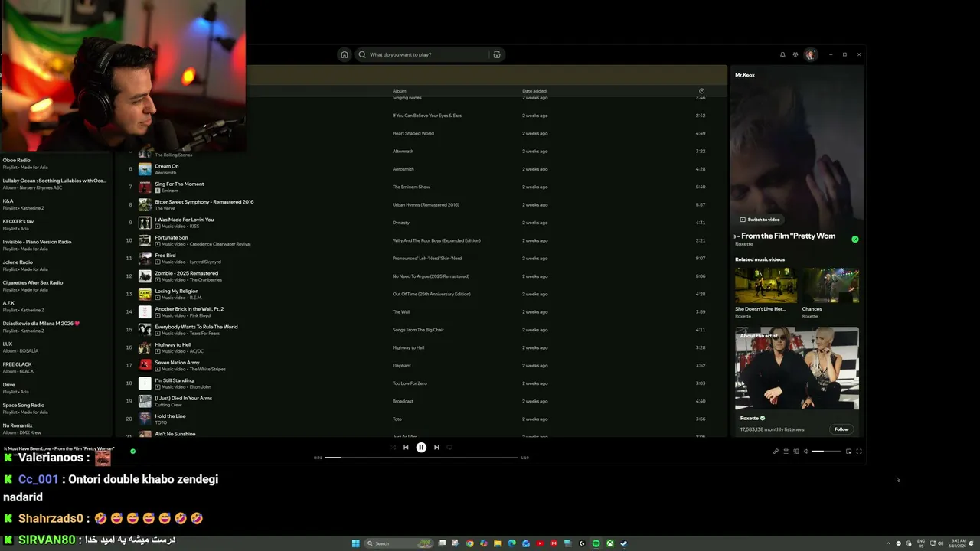The height and width of the screenshot is (551, 980).
Task: Open Steam from the taskbar
Action: click(x=623, y=543)
